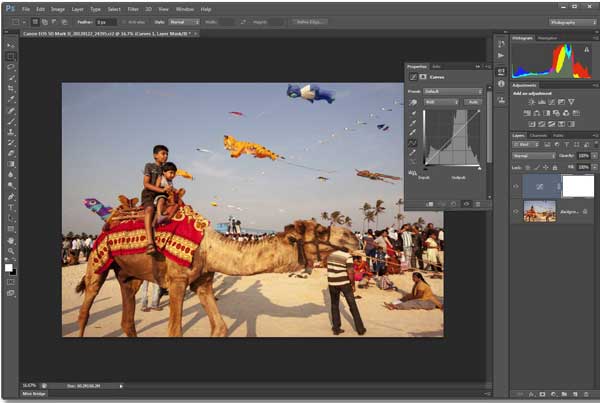Click the Auto button in Curves

coord(473,102)
